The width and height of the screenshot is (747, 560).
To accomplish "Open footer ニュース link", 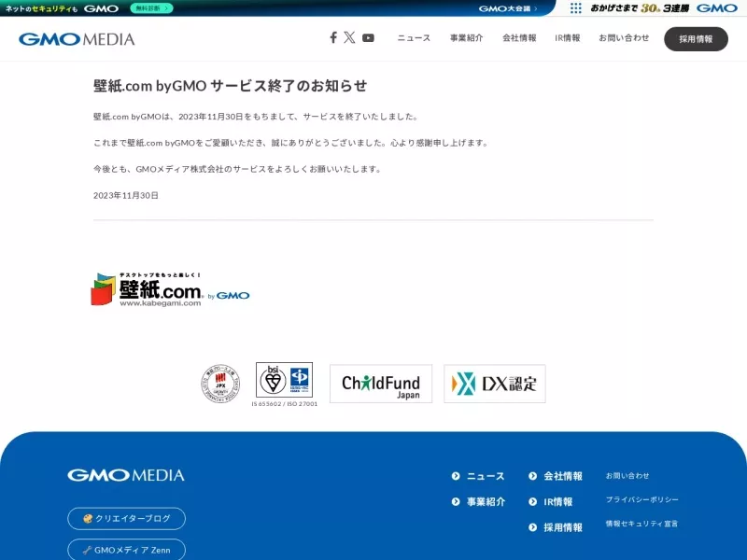I will pos(486,476).
